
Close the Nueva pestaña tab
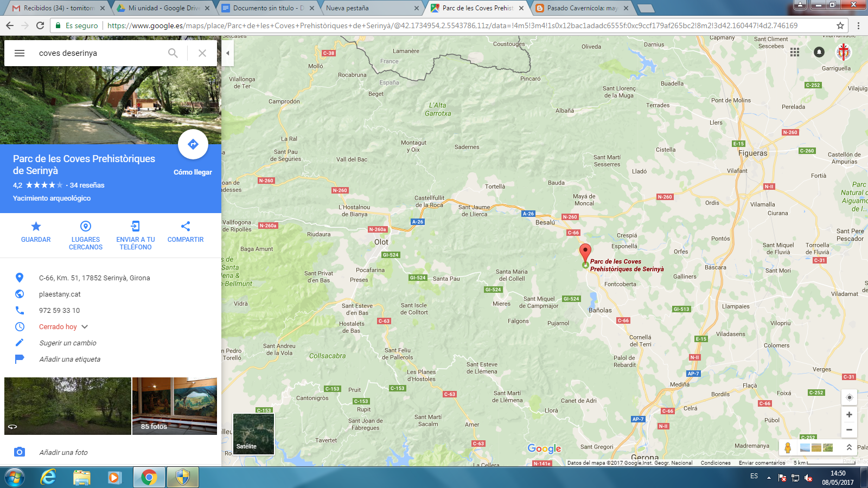(417, 8)
